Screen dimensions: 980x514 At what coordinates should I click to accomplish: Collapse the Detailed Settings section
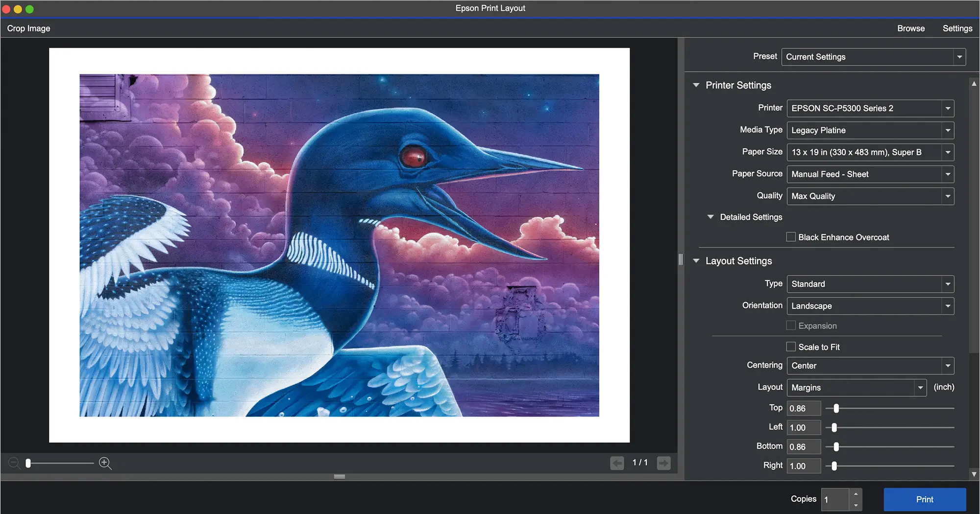click(x=710, y=217)
